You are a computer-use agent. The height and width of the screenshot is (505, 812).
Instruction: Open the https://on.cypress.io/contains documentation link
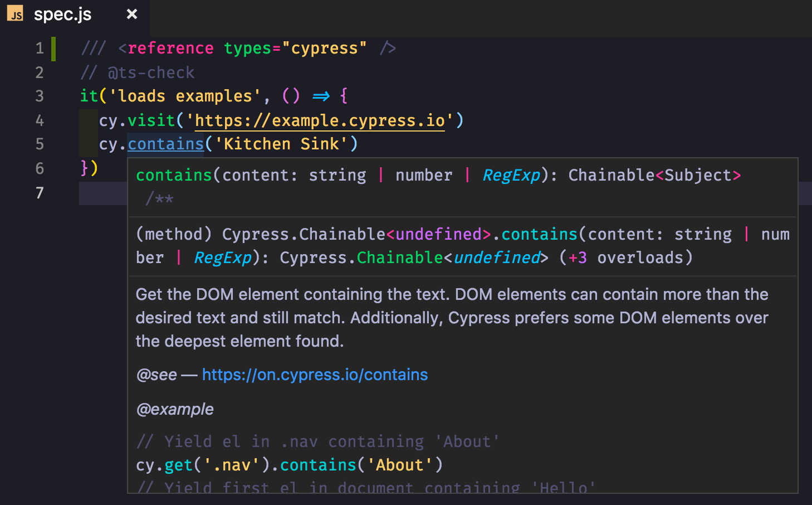pos(315,375)
